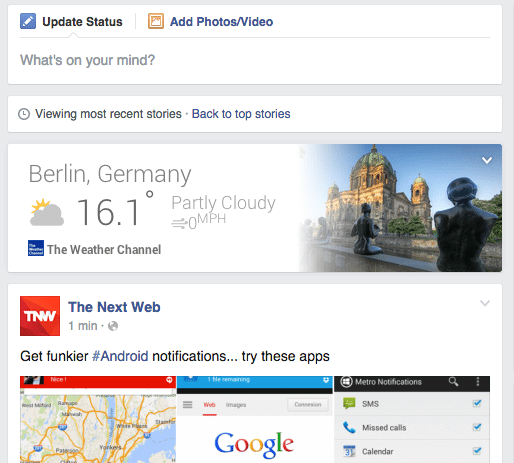514x463 pixels.
Task: Click the Google logo in the post image
Action: (x=254, y=445)
